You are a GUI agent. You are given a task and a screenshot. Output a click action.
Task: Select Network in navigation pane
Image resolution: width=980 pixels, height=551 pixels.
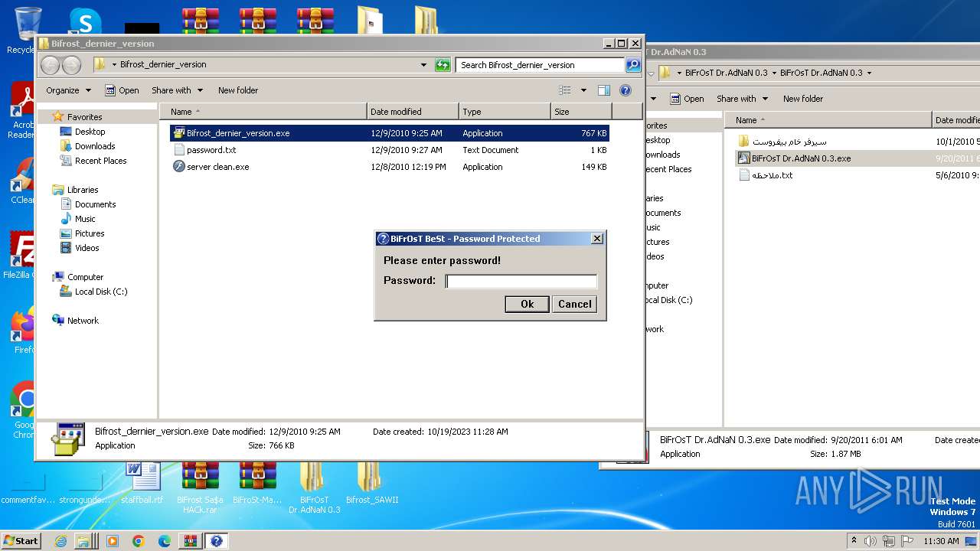(83, 321)
